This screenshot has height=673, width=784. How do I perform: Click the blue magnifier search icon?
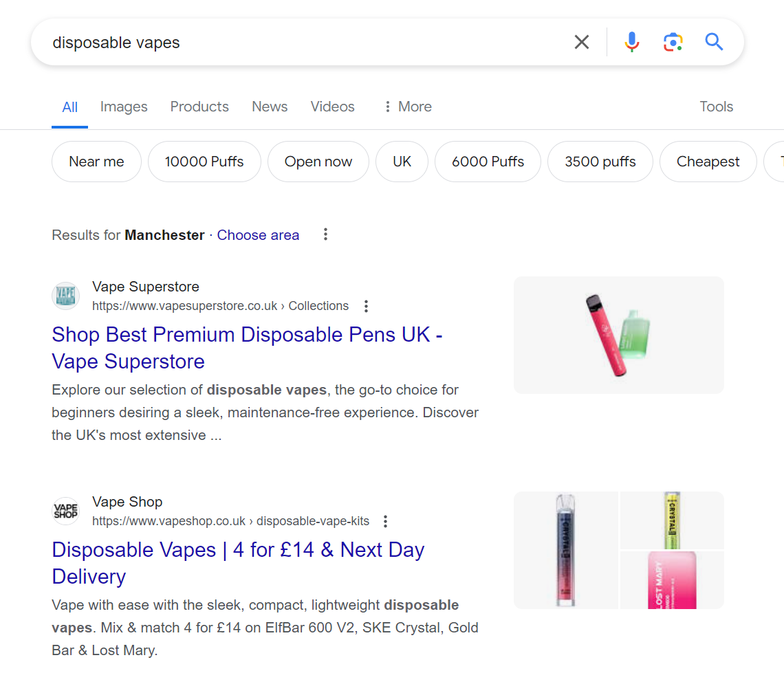pos(714,43)
